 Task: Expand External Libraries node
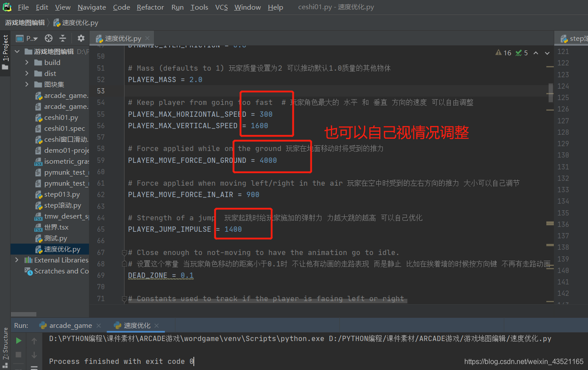pyautogui.click(x=17, y=260)
